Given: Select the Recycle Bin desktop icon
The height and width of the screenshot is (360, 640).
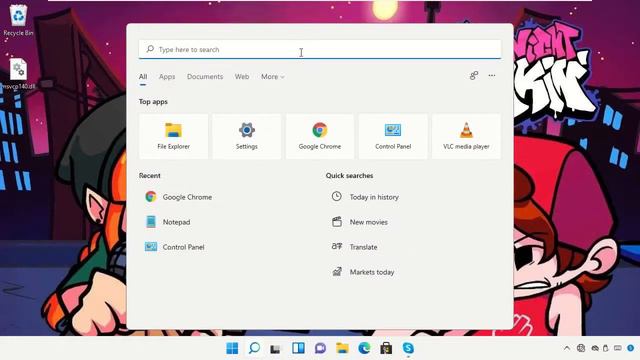Looking at the screenshot, I should click(18, 20).
